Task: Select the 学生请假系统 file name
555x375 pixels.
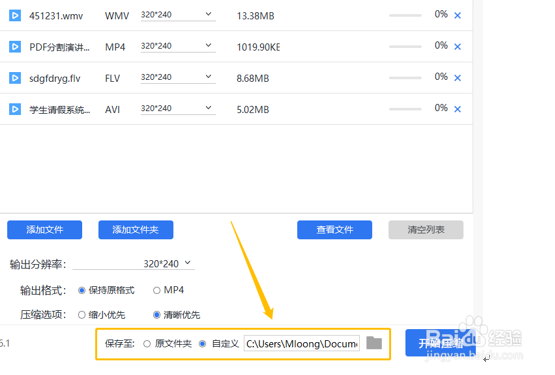Action: (59, 110)
